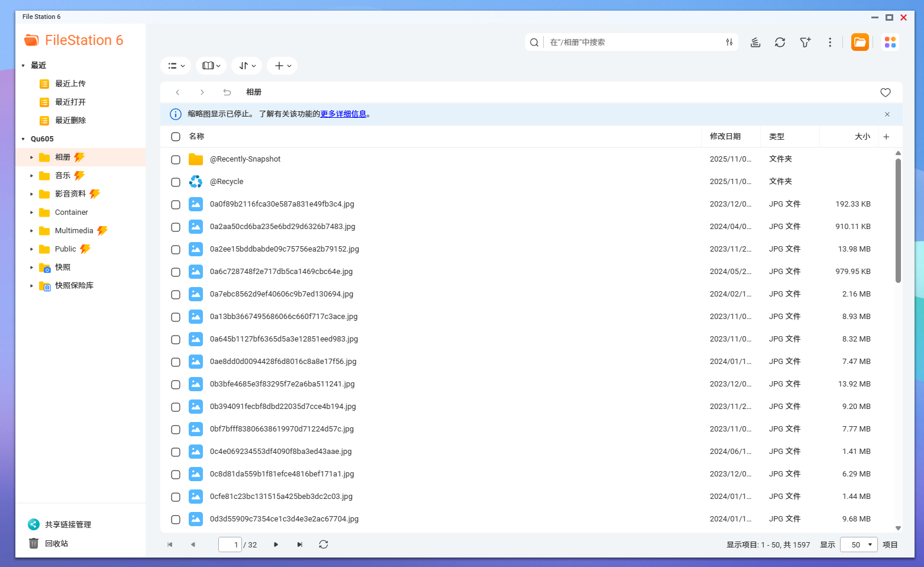This screenshot has width=924, height=567.
Task: Click the 更多详细信息 link
Action: pos(343,114)
